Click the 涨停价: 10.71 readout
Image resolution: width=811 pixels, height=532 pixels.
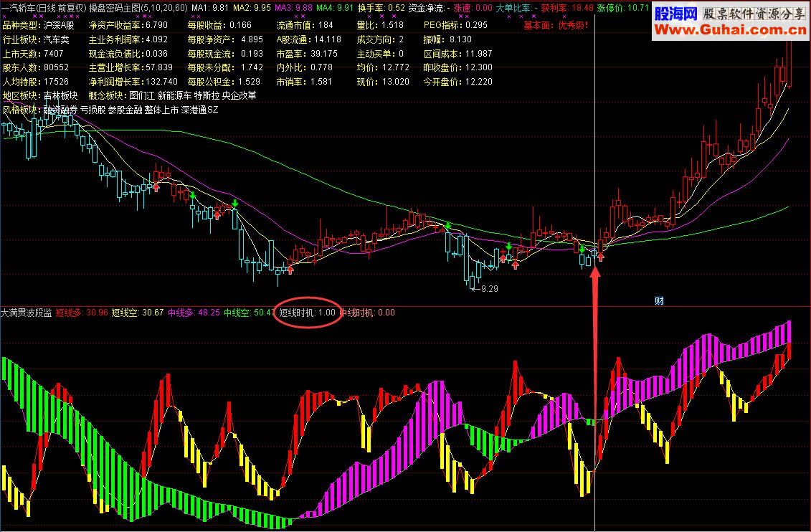(622, 9)
